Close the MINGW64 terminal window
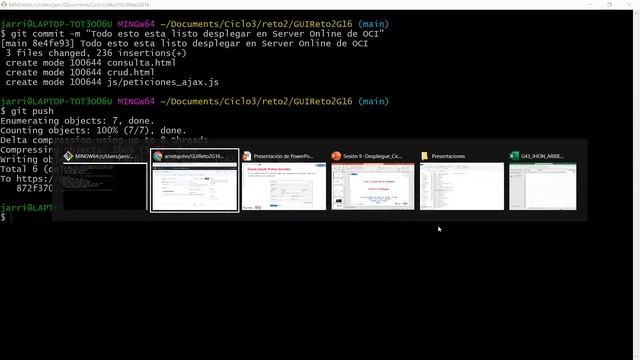The width and height of the screenshot is (640, 360). pos(629,4)
